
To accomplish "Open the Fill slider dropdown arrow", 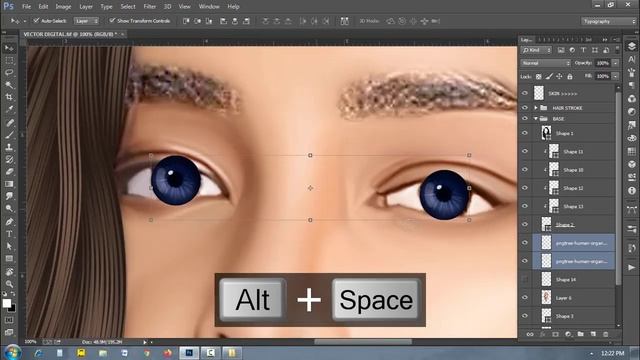I will click(x=616, y=76).
